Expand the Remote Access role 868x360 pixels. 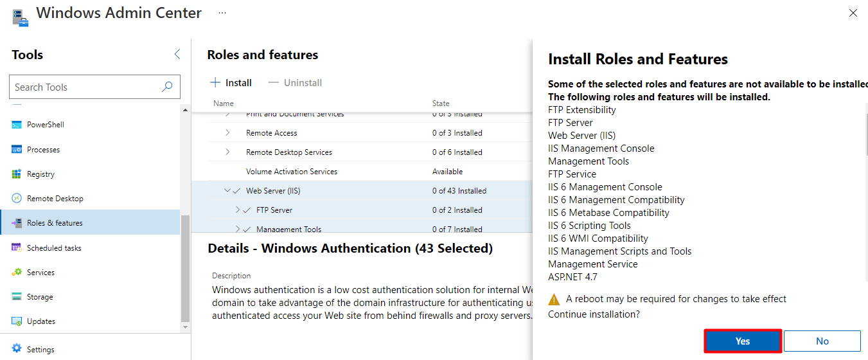tap(227, 133)
